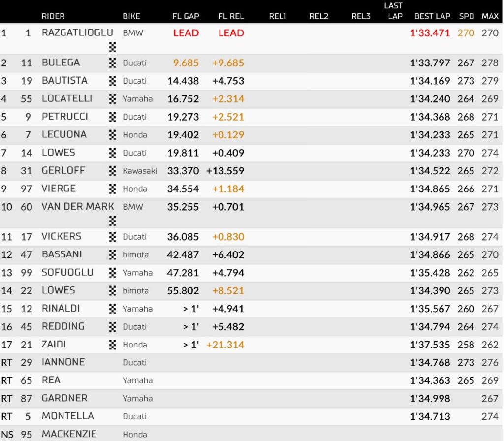
Task: Click the LAST LAP column header
Action: (x=394, y=11)
